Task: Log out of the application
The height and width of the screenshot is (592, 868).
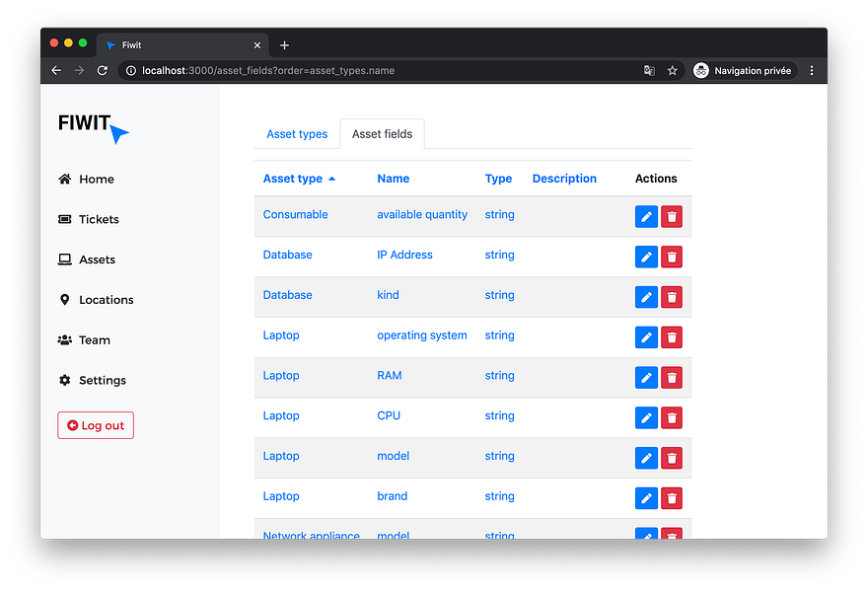Action: [x=96, y=425]
